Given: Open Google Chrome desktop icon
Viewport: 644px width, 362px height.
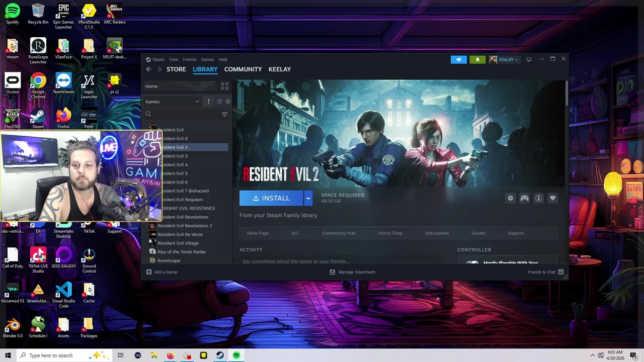Looking at the screenshot, I should [x=38, y=86].
